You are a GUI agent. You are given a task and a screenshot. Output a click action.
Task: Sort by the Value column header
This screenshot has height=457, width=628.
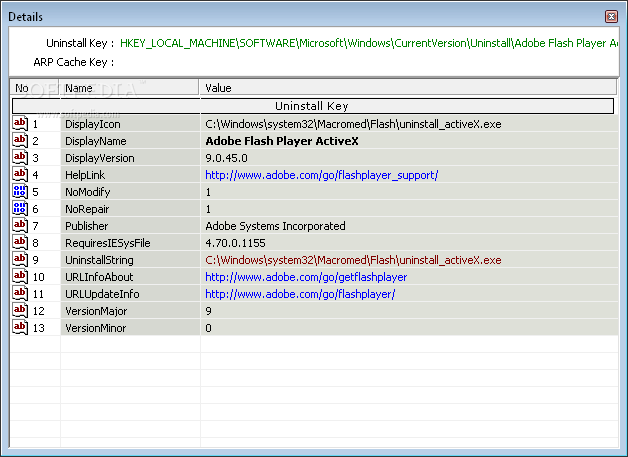(x=408, y=88)
